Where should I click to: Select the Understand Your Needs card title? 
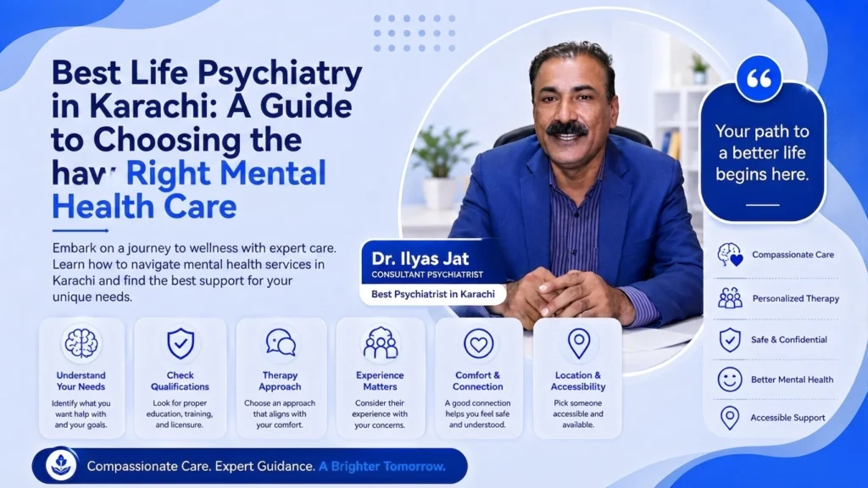[x=81, y=380]
